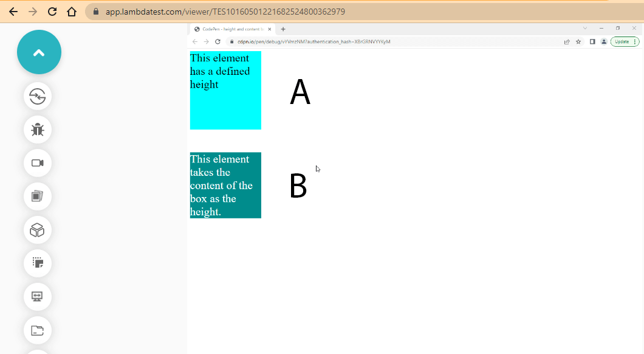Click the teal box that takes content height
Viewport: 644px width, 354px height.
tap(225, 186)
